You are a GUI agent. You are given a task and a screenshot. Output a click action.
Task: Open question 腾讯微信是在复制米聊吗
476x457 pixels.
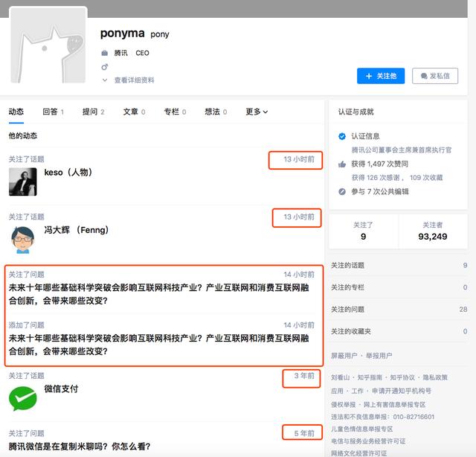(80, 447)
